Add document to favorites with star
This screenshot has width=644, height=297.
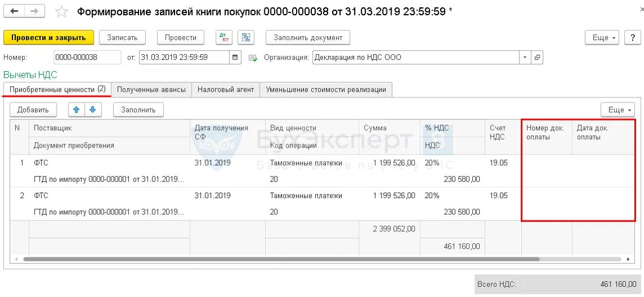[62, 11]
